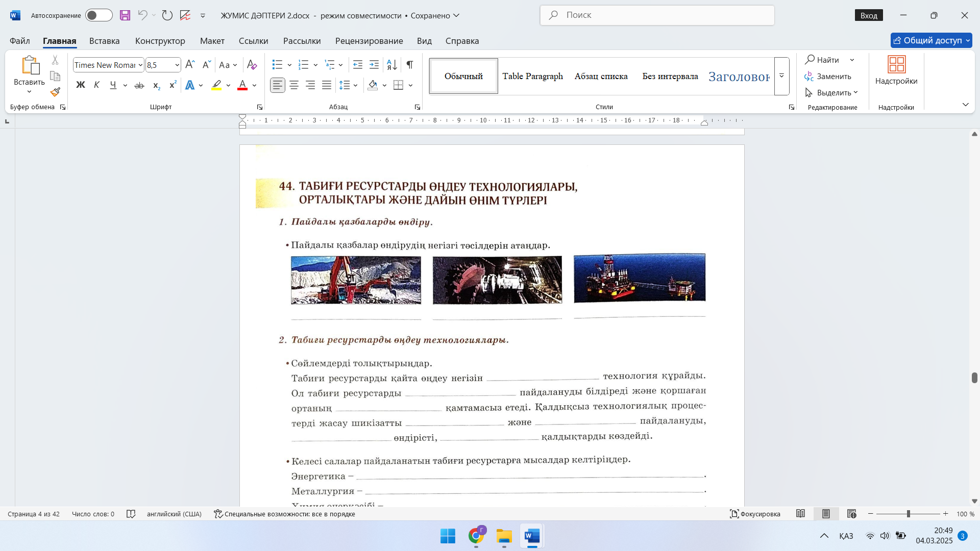Click the Save icon in title bar

pos(125,15)
